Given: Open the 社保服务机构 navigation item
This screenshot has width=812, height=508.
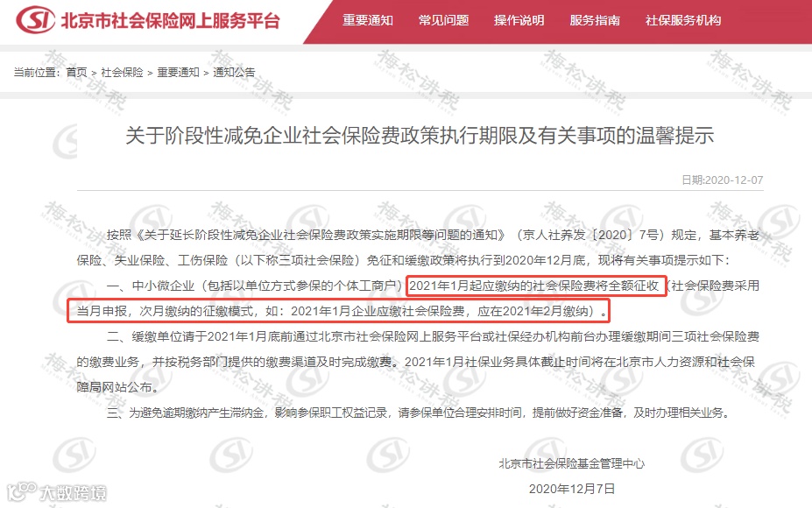Looking at the screenshot, I should (x=683, y=20).
